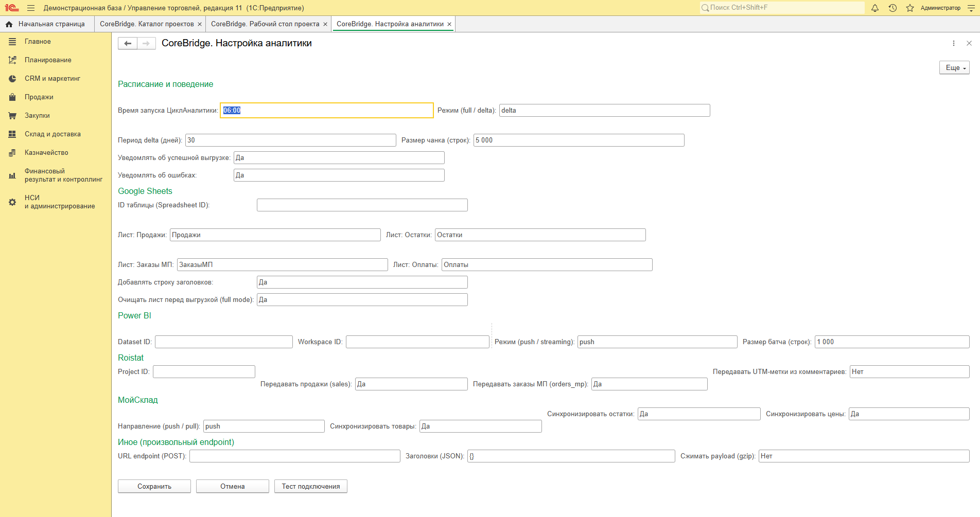Screen dimensions: 980x517
Task: Close the CoreBridge. Рабочий стол проекта tab
Action: coord(325,24)
